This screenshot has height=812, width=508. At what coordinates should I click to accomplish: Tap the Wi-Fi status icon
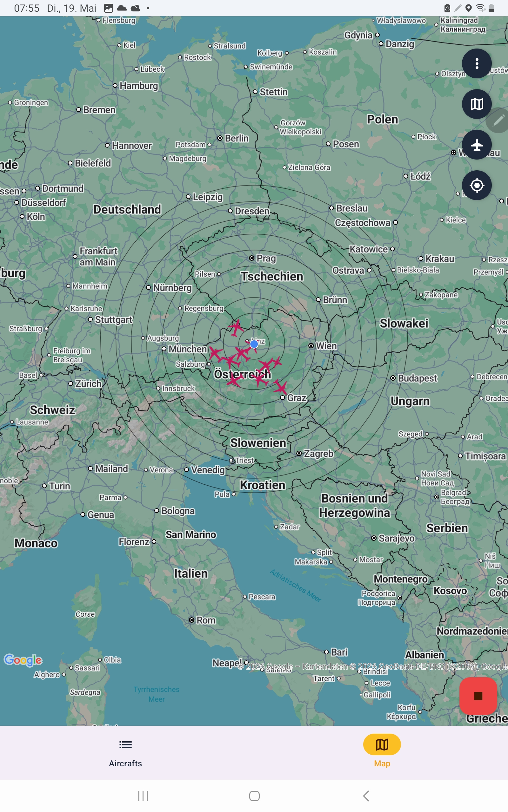(x=481, y=8)
